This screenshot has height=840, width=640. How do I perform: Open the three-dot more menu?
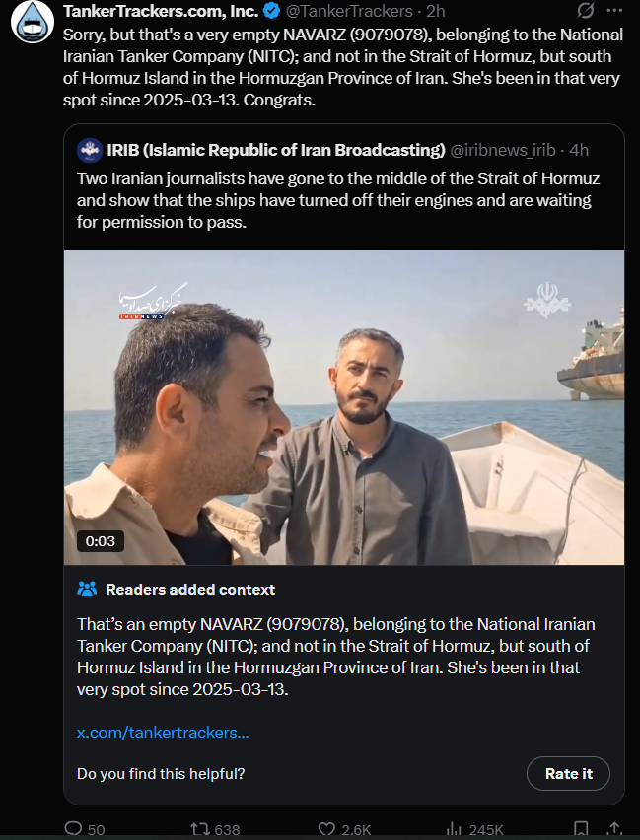[x=614, y=10]
